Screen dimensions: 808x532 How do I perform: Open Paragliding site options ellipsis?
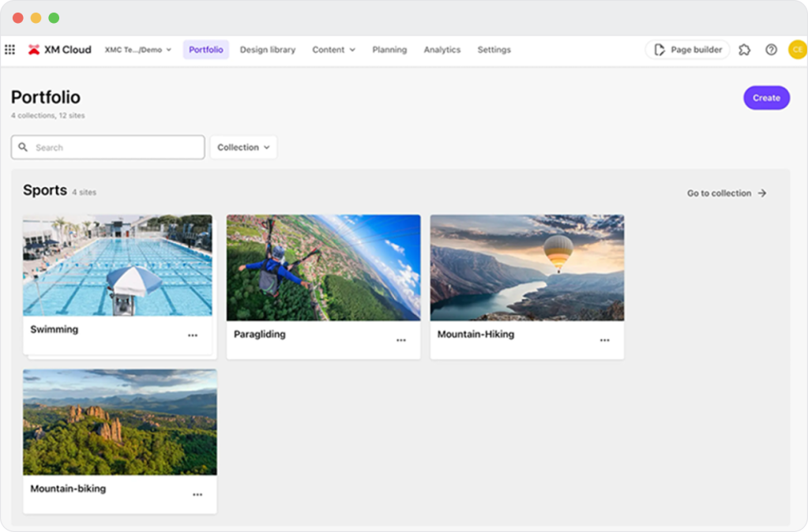(x=401, y=340)
